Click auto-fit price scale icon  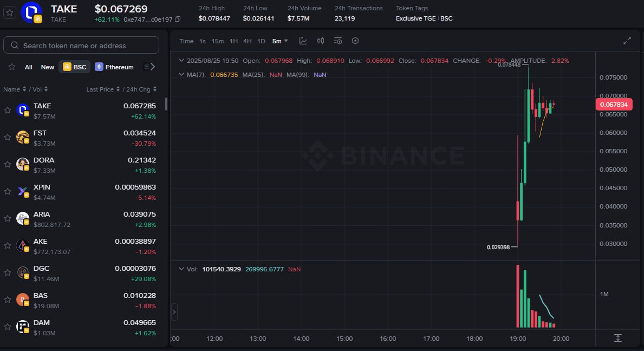pos(617,338)
